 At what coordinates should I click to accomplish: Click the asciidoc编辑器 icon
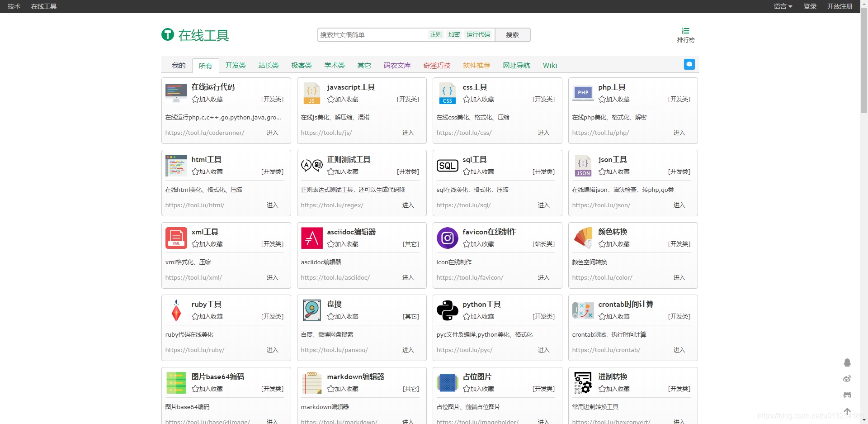point(312,238)
